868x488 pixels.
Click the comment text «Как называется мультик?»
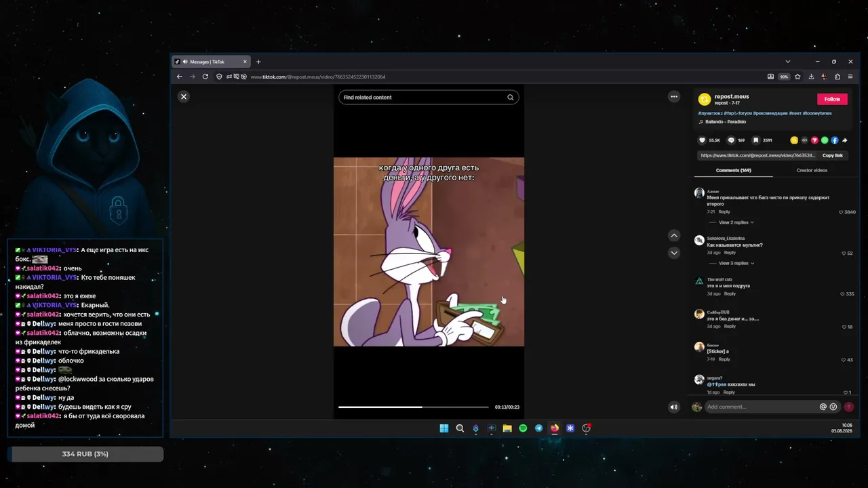(734, 245)
